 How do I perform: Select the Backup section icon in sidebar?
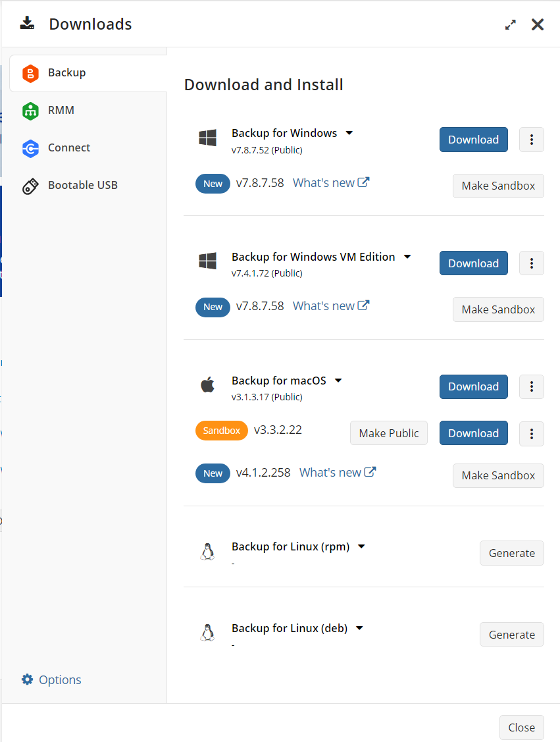[x=31, y=74]
